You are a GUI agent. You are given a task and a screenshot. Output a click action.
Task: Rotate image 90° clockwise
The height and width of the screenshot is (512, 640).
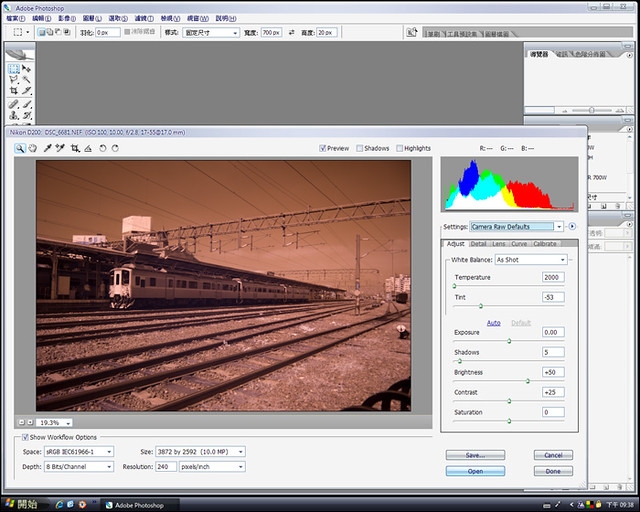[x=115, y=148]
